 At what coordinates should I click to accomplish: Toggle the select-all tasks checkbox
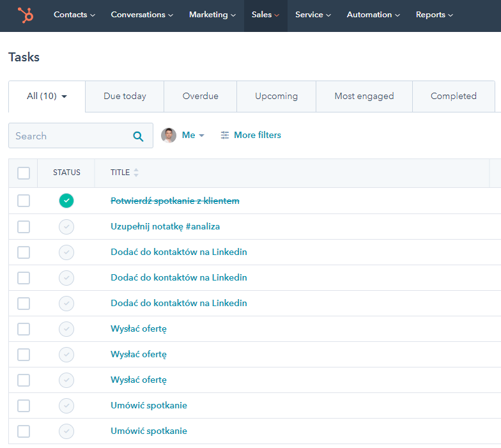(x=24, y=173)
